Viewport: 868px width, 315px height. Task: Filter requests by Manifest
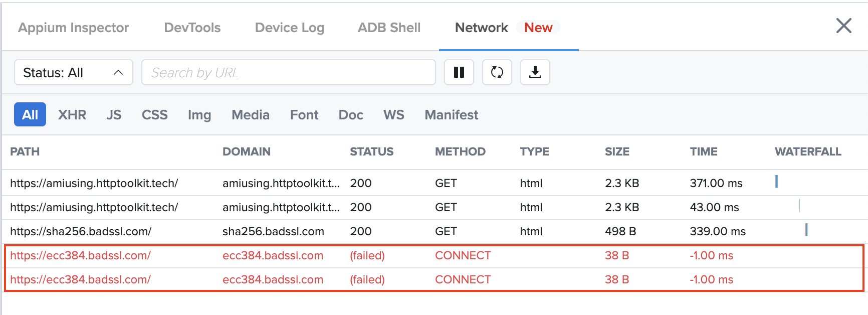click(x=451, y=115)
